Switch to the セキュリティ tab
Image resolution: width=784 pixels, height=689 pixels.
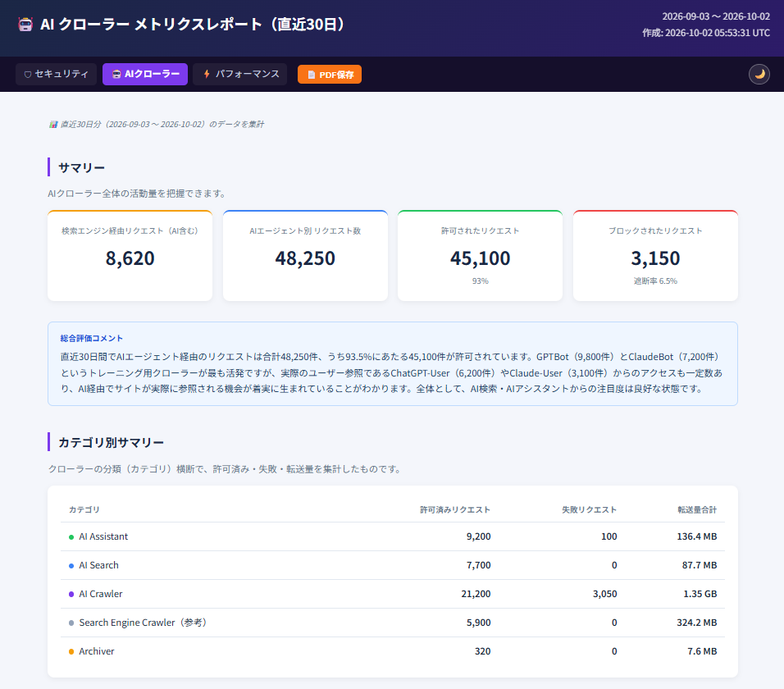(x=56, y=74)
